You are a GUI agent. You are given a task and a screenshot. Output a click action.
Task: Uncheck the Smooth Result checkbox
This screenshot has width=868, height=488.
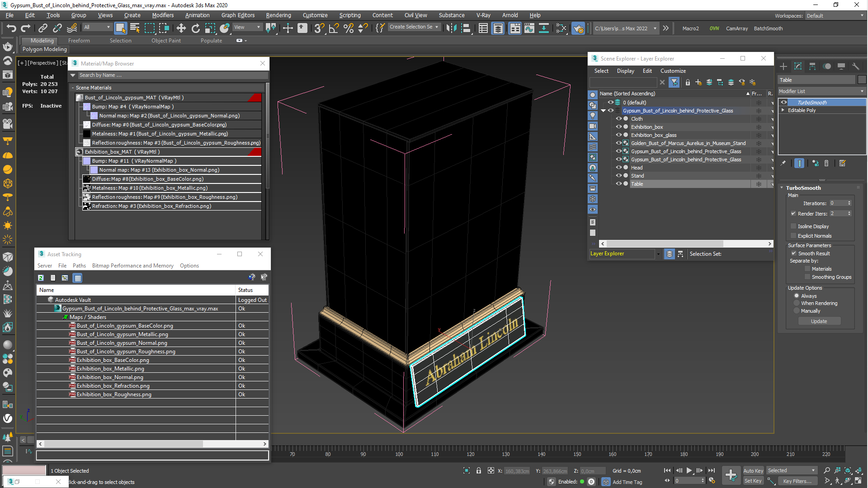[794, 253]
